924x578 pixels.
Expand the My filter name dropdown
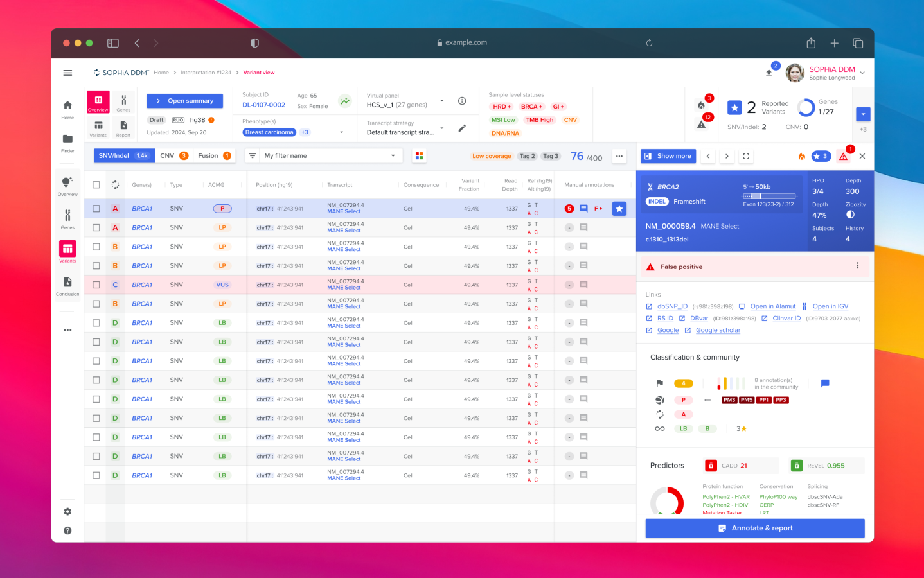click(393, 156)
